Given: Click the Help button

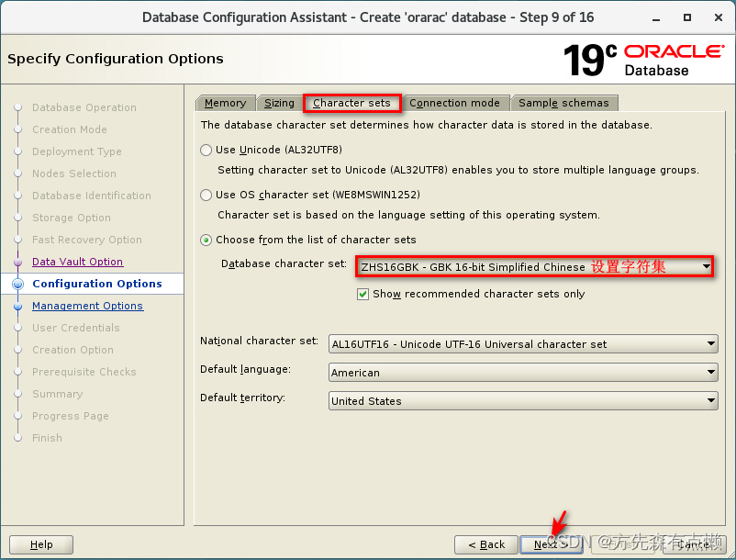Looking at the screenshot, I should point(41,544).
